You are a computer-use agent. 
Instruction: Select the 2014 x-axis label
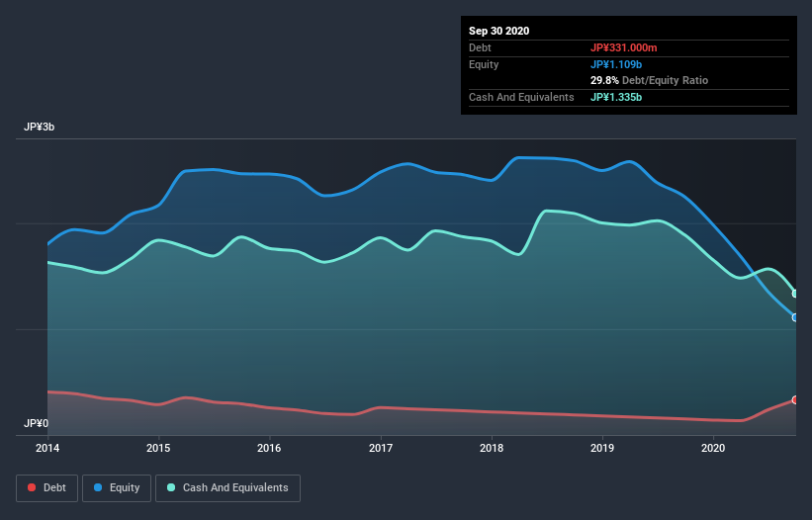point(47,448)
